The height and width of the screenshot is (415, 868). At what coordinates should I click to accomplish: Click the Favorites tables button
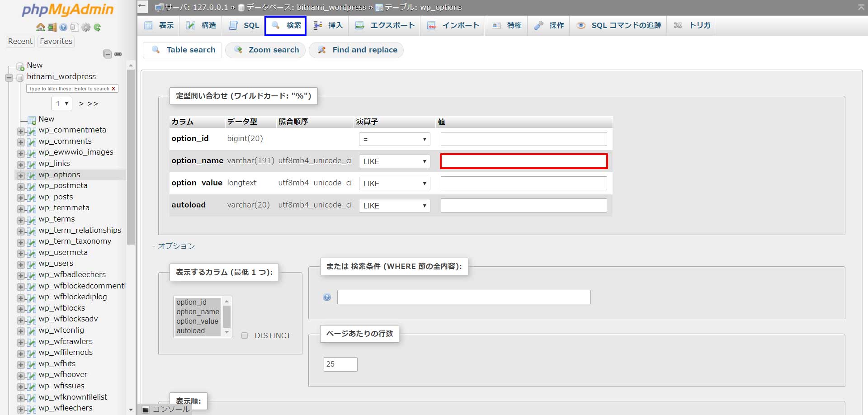(56, 41)
